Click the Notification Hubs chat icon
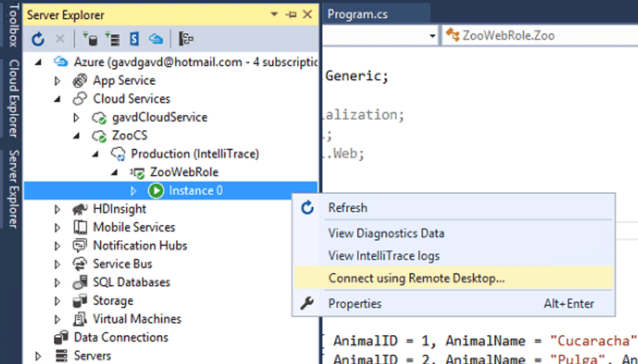Viewport: 638px width, 364px height. click(80, 246)
